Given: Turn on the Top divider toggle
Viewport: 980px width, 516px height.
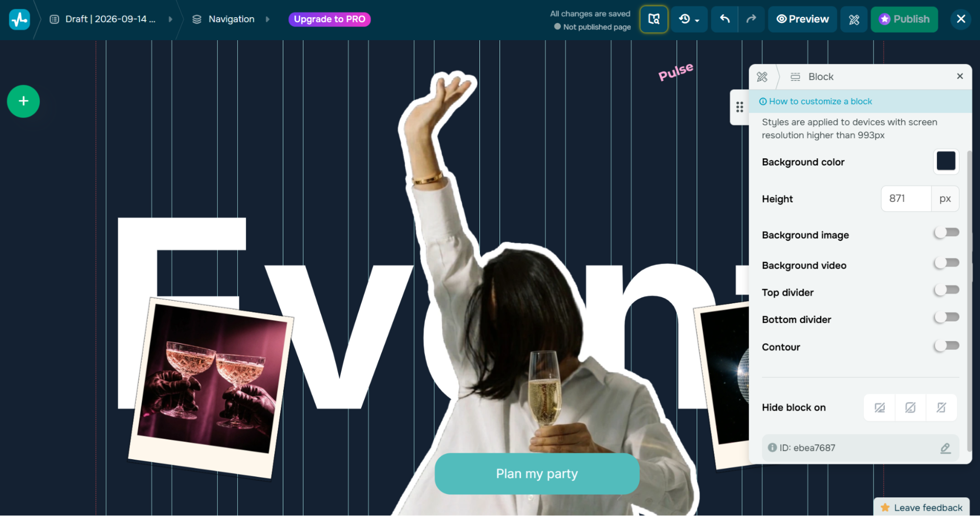Looking at the screenshot, I should pos(946,290).
